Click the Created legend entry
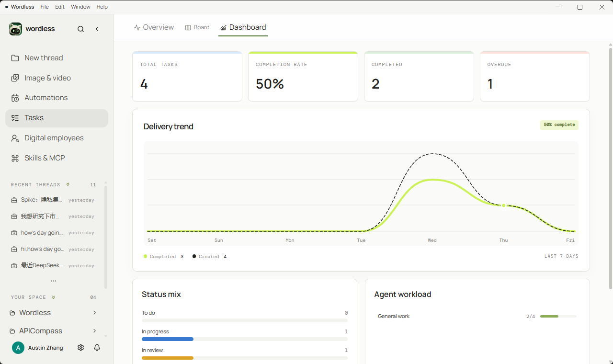The height and width of the screenshot is (364, 613). point(210,257)
